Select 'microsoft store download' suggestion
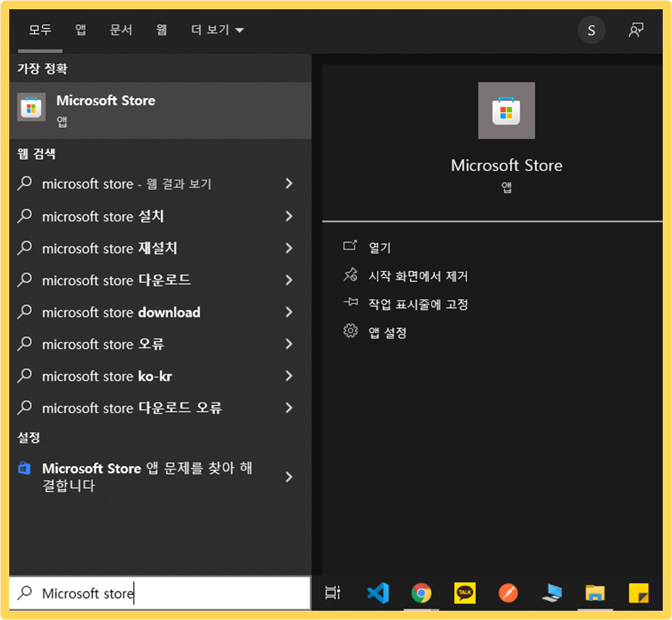The width and height of the screenshot is (672, 620). 161,312
